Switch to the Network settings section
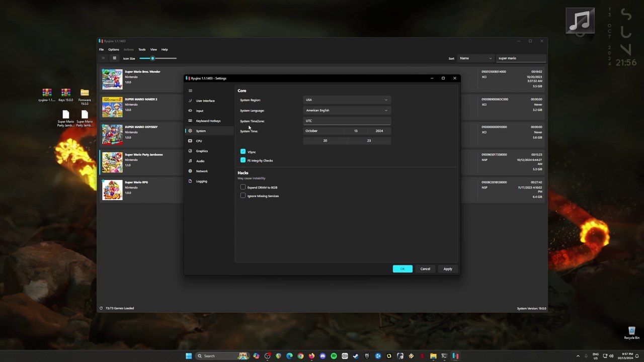The width and height of the screenshot is (644, 362). point(202,171)
